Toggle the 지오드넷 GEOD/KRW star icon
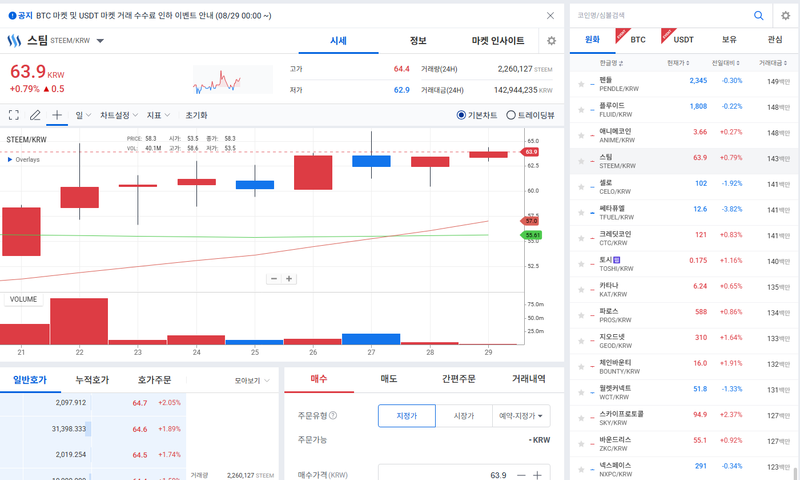800x480 pixels. [x=581, y=341]
